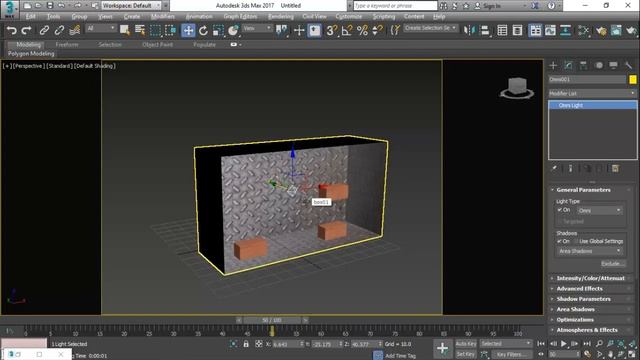The image size is (640, 360).
Task: Click the Set Key button
Action: [x=466, y=354]
